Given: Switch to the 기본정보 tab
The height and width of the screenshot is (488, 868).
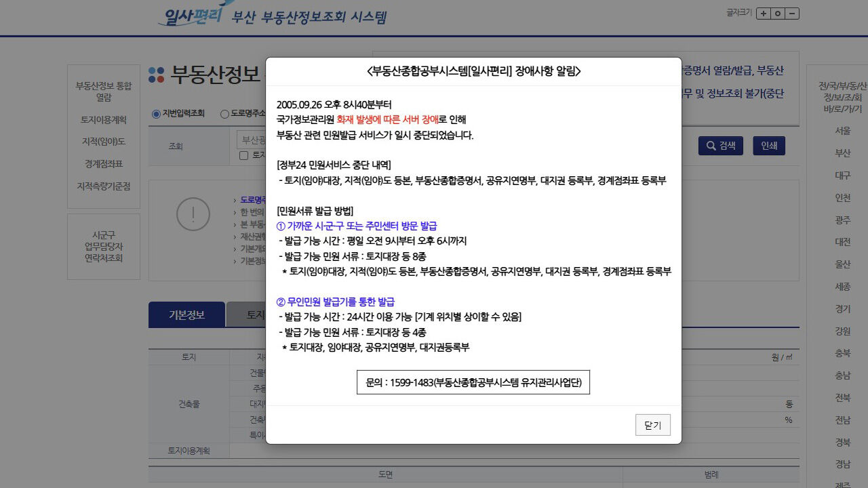Looking at the screenshot, I should coord(186,314).
